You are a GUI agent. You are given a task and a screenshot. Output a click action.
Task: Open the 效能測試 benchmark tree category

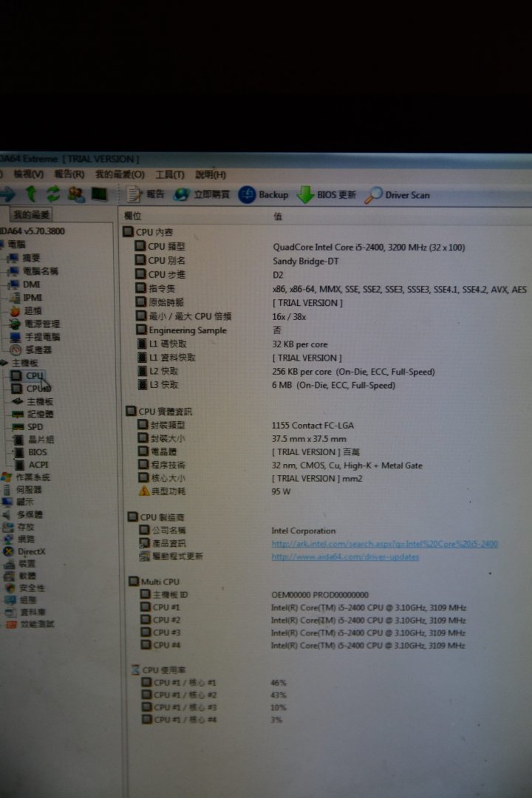[x=30, y=624]
